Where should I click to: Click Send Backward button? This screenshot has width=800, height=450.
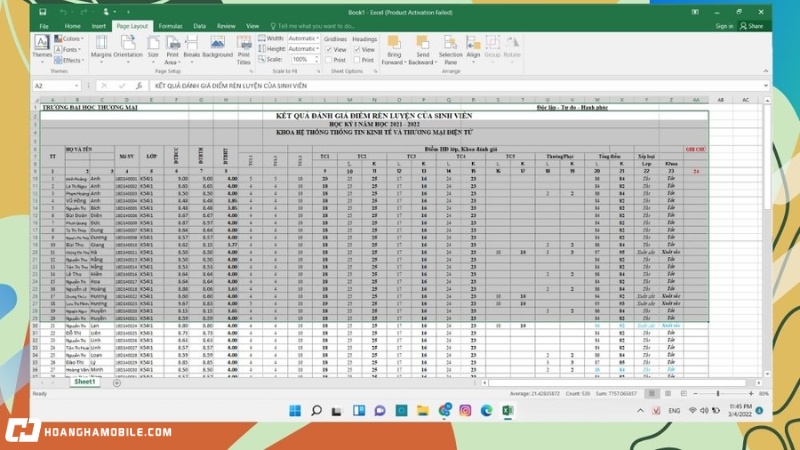click(422, 50)
